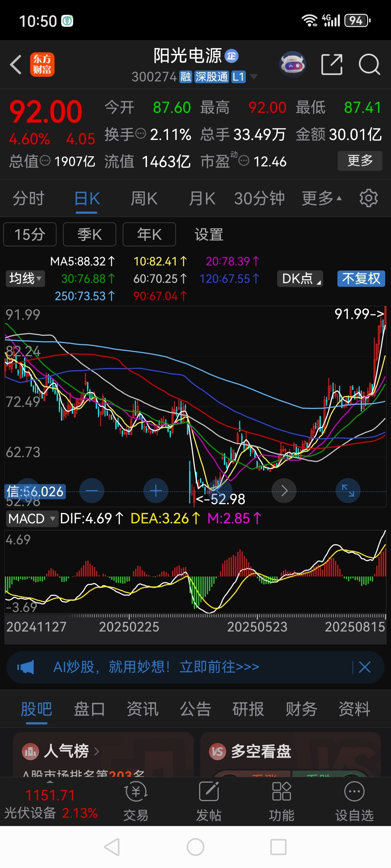Zoom in the chart with plus button
Screen dimensions: 391x868
(156, 491)
